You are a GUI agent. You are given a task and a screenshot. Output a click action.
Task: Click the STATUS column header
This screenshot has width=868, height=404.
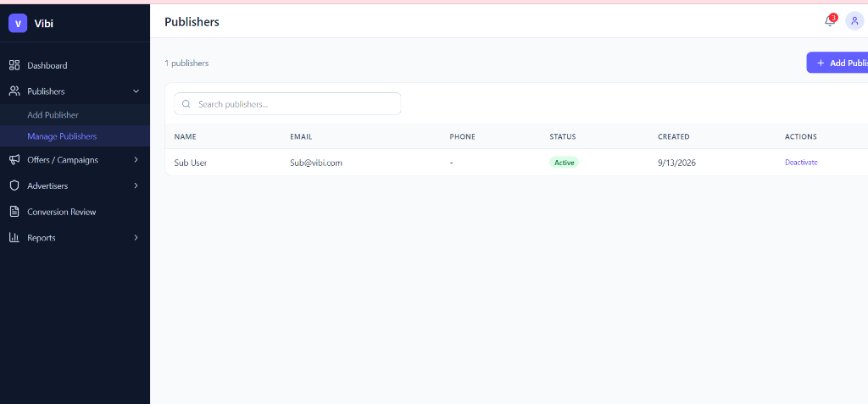[x=563, y=136]
